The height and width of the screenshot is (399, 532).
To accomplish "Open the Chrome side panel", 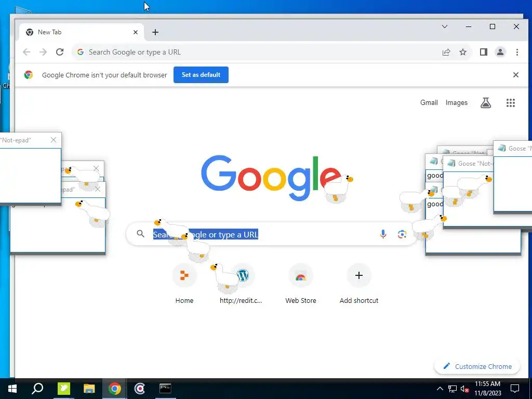I will click(x=484, y=52).
